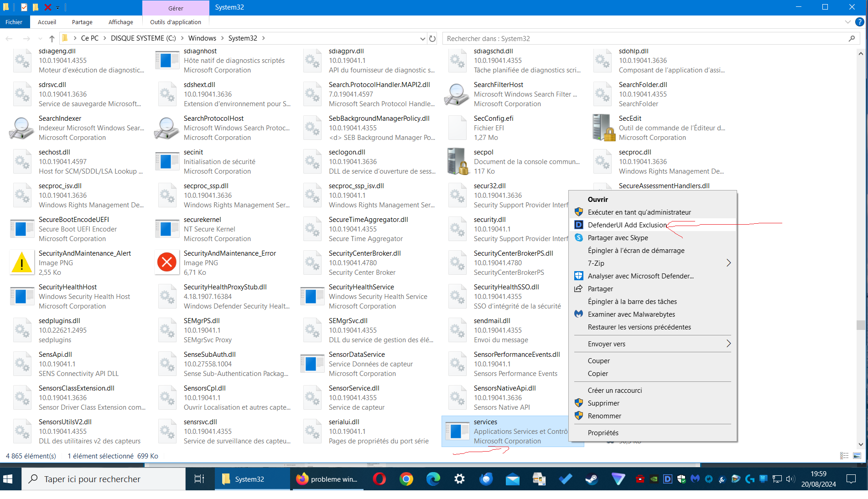Select the SecConfig.efi file
The width and height of the screenshot is (868, 499).
pyautogui.click(x=457, y=128)
